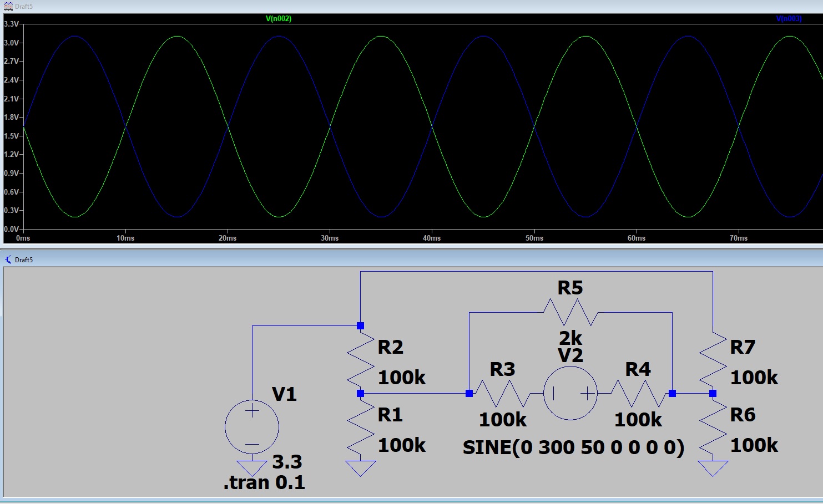
Task: Click the 40ms mark on time axis
Action: pos(432,238)
